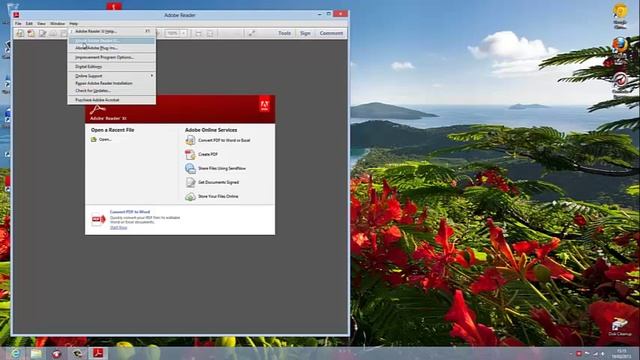
Task: Click the Adobe Reader title bar text
Action: (x=180, y=15)
